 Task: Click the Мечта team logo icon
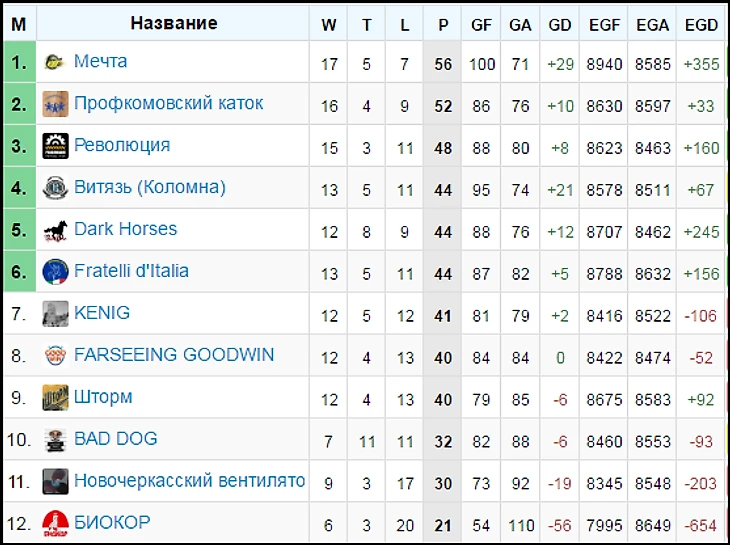click(55, 62)
